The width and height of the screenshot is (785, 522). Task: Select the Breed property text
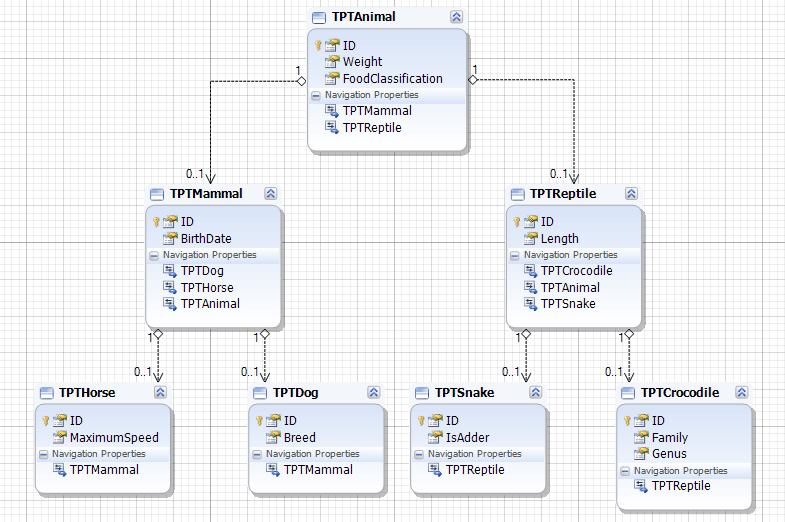(299, 437)
